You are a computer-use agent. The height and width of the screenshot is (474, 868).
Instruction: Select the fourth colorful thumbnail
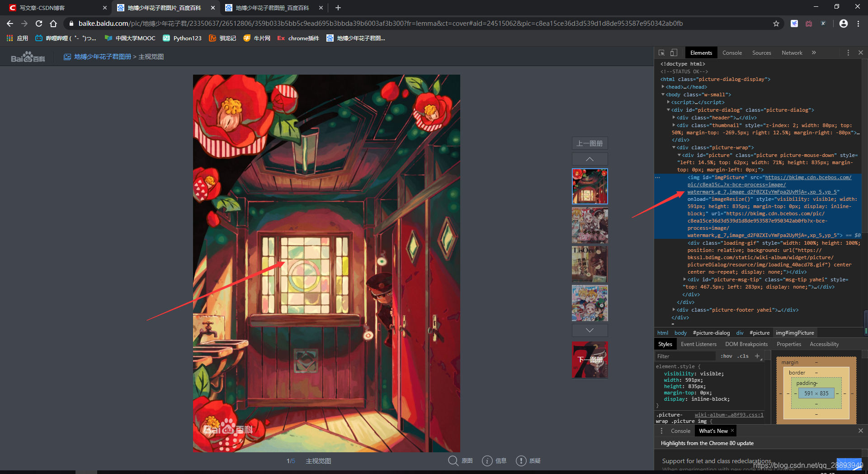[590, 303]
